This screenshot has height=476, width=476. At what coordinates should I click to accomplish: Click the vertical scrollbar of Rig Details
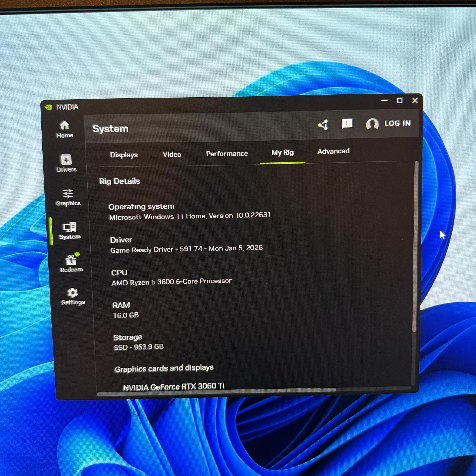(x=415, y=246)
